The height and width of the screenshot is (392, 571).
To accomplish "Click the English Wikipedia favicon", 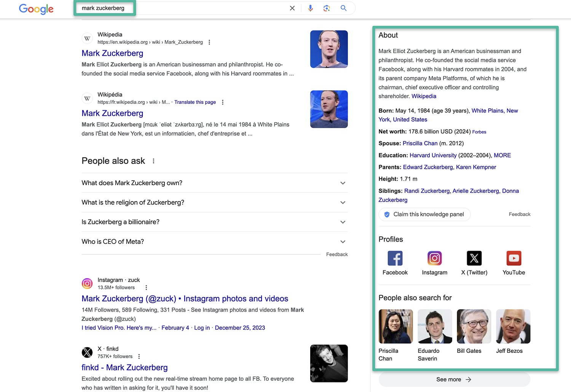I will pos(87,38).
